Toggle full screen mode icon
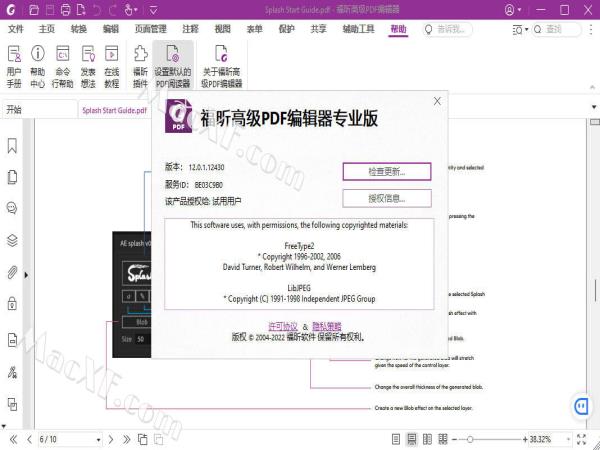 coord(581,439)
